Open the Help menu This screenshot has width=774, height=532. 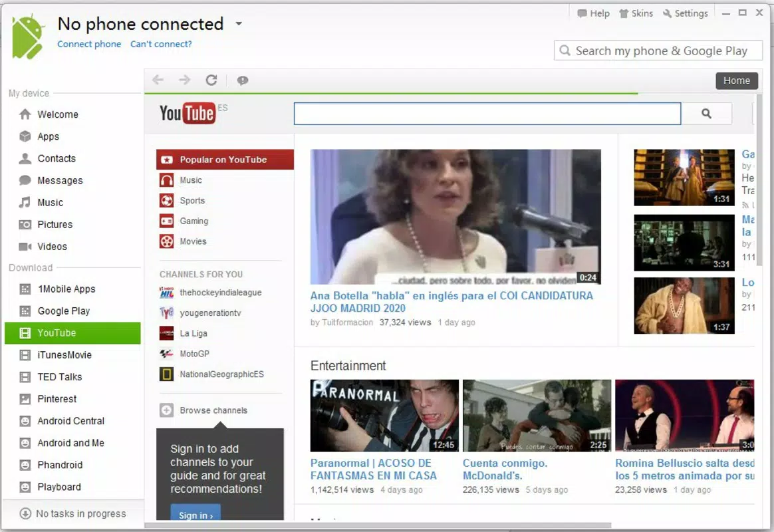point(593,13)
